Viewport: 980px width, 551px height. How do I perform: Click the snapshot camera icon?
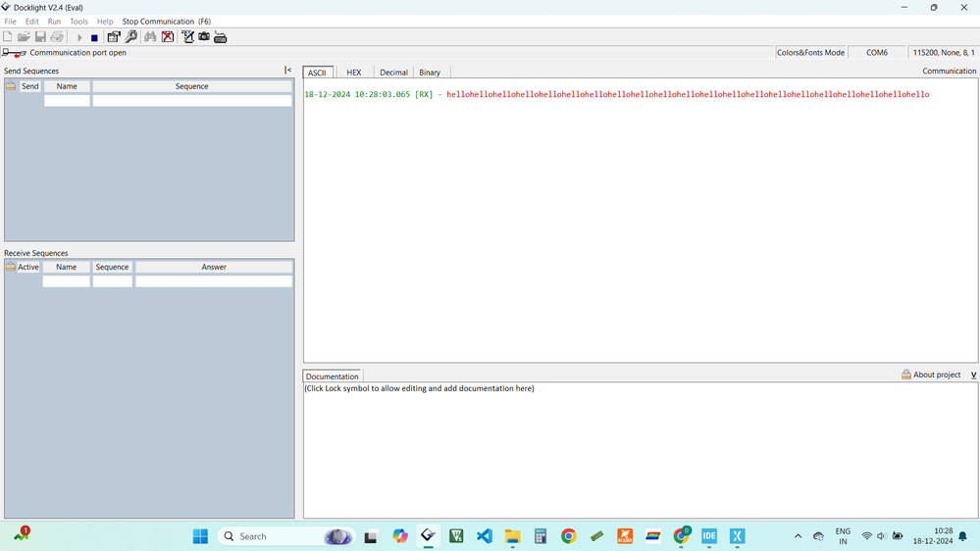204,37
